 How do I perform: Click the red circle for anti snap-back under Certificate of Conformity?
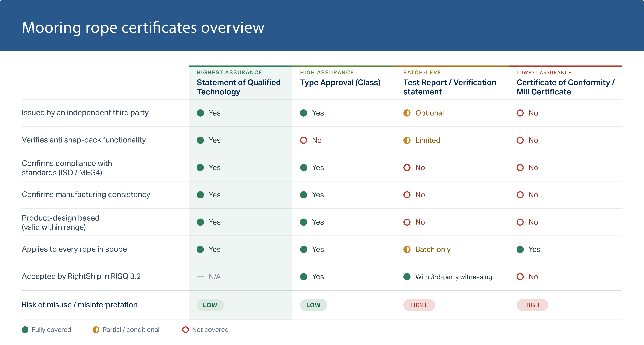pyautogui.click(x=520, y=140)
